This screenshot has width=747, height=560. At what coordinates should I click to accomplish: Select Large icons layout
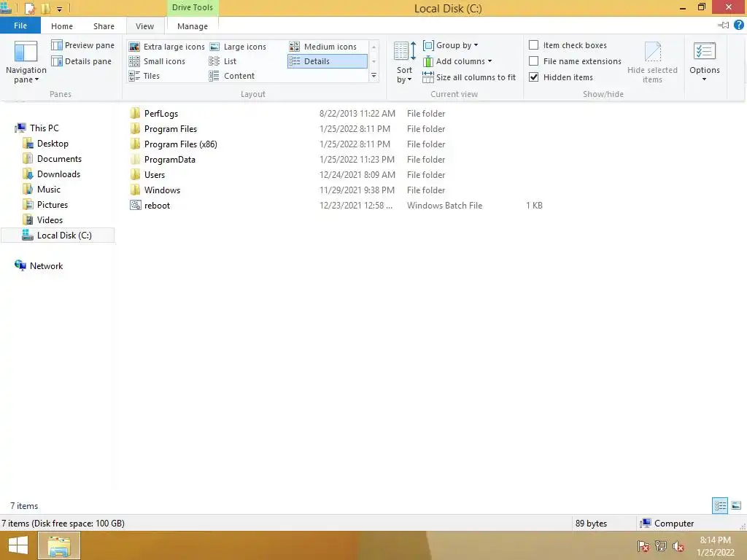tap(239, 47)
